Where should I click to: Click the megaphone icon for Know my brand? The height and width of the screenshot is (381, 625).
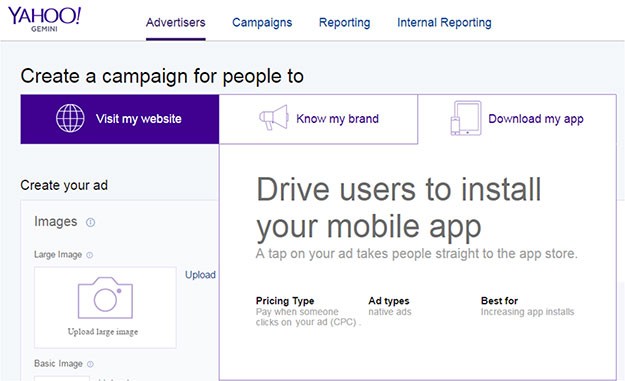pyautogui.click(x=274, y=117)
